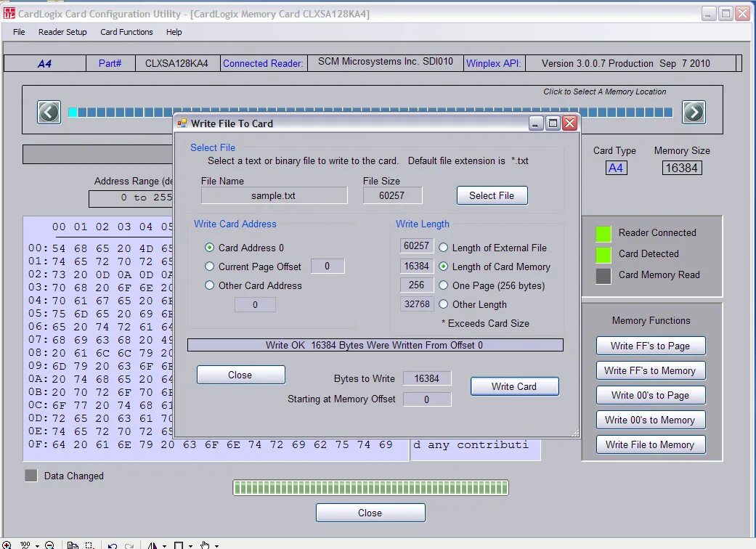Click the Data Changed gray indicator
Screen dimensions: 756x549
point(31,475)
